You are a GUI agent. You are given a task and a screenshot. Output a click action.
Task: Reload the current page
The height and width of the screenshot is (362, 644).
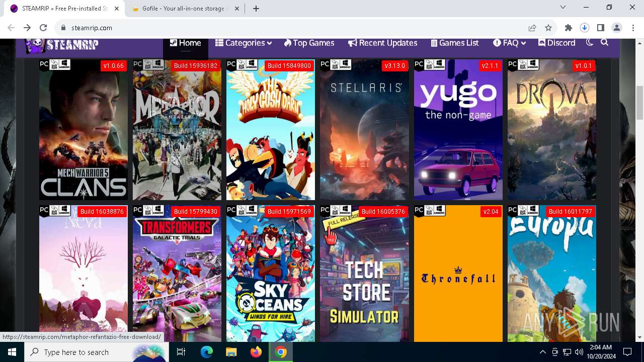[x=43, y=28]
